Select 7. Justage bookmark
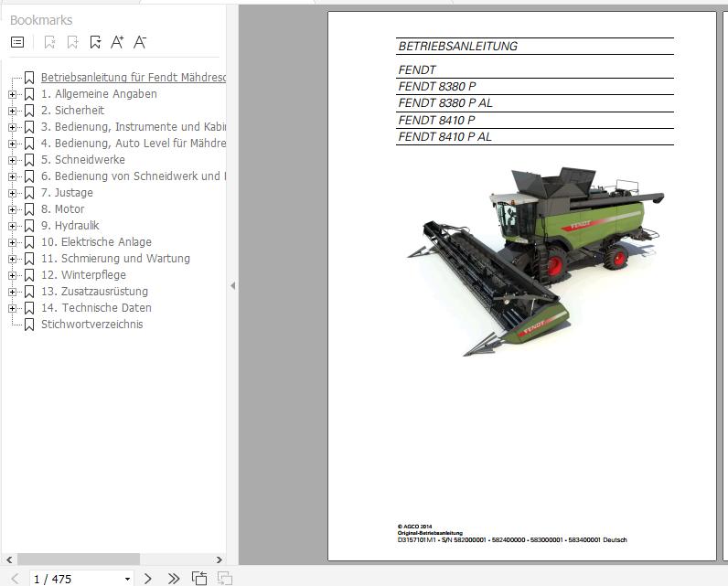The width and height of the screenshot is (728, 586). coord(67,193)
